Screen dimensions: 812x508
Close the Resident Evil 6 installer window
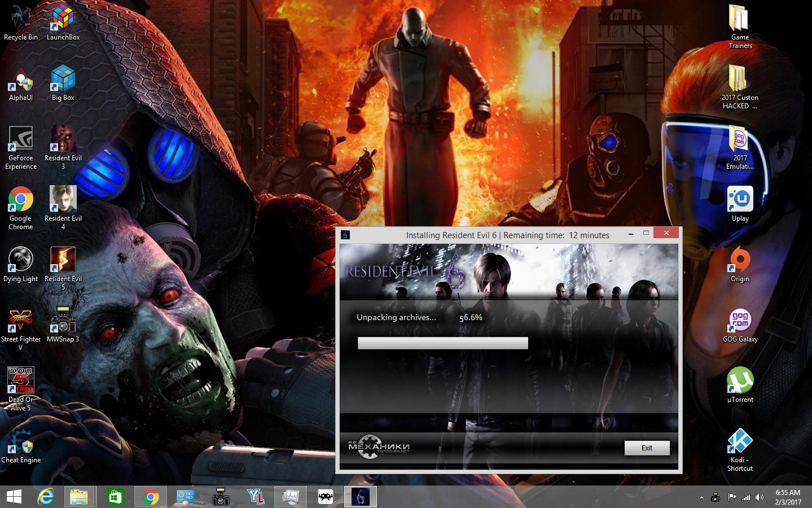coord(666,233)
